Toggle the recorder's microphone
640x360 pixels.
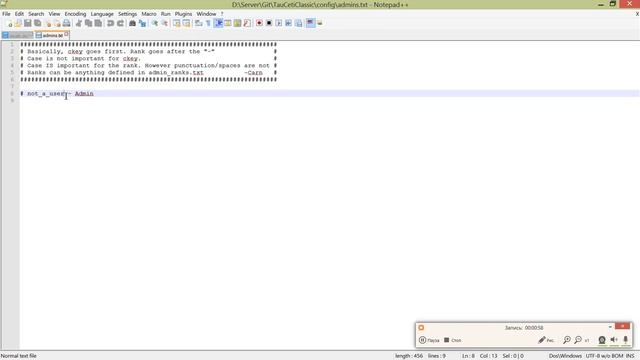[x=625, y=340]
